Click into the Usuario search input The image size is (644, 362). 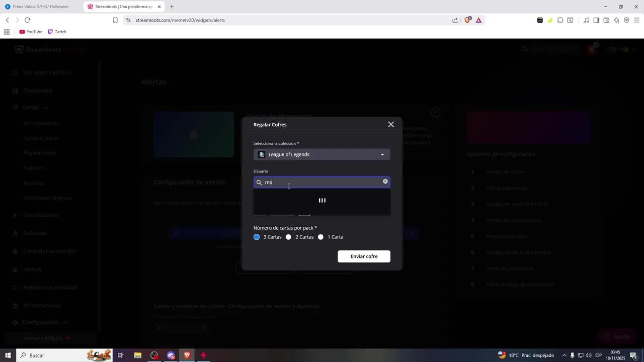pos(322,182)
